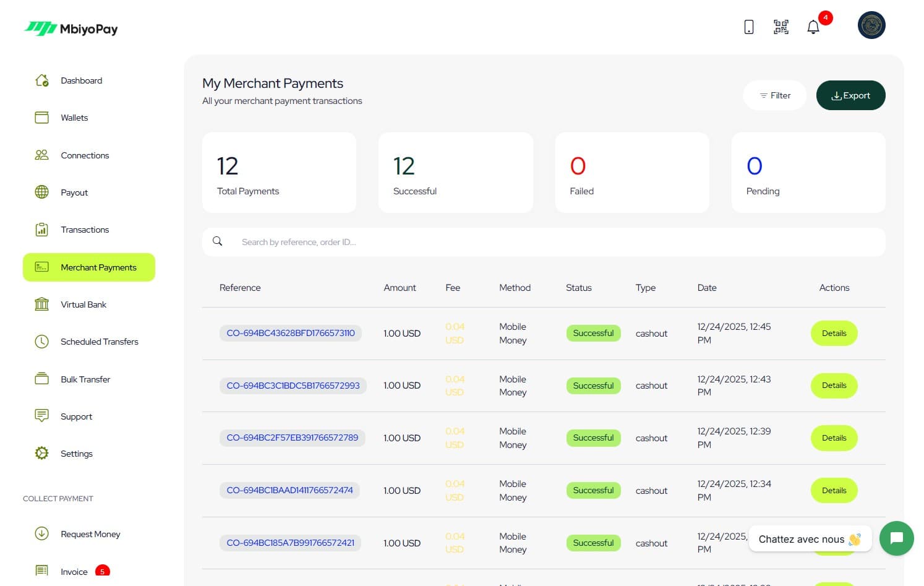Viewport: 924px width, 586px height.
Task: Go to Payout menu label
Action: (x=74, y=193)
